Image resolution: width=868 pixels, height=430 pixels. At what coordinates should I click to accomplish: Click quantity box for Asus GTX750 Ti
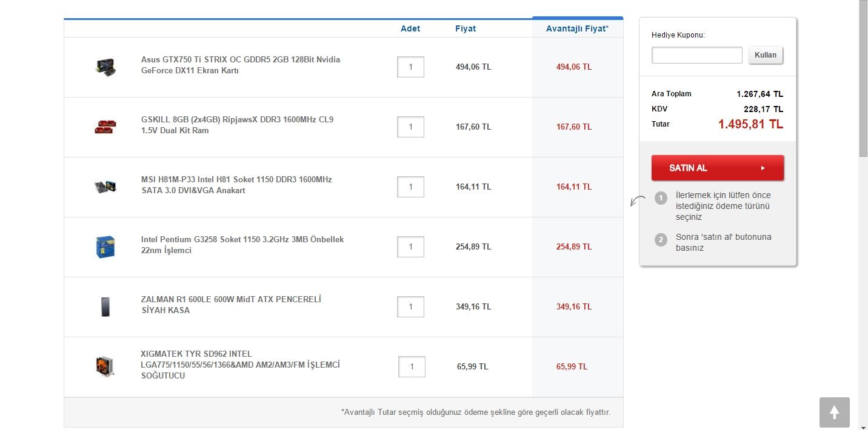click(410, 67)
